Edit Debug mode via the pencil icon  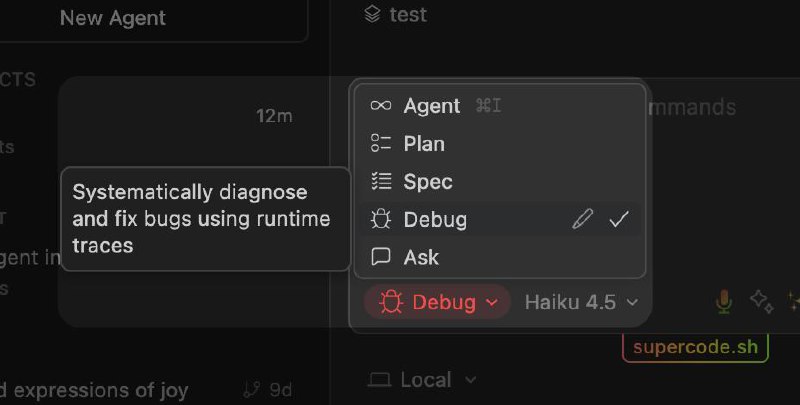tap(582, 219)
